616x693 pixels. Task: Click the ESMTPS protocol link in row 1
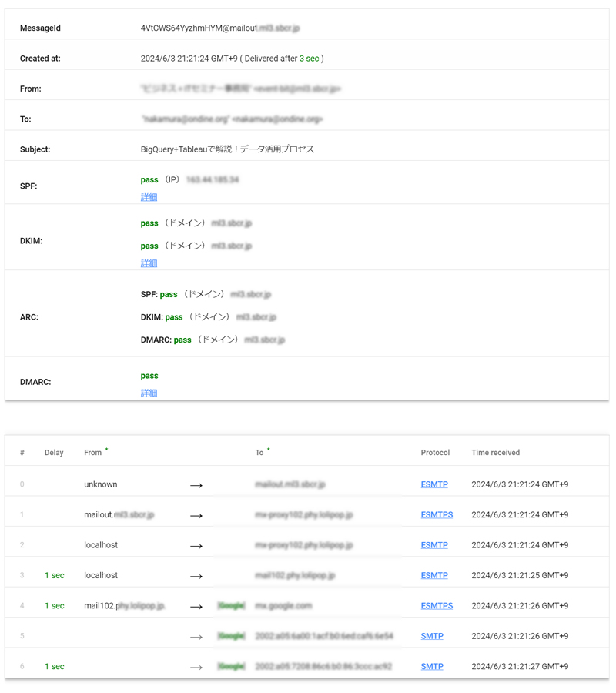[x=437, y=514]
